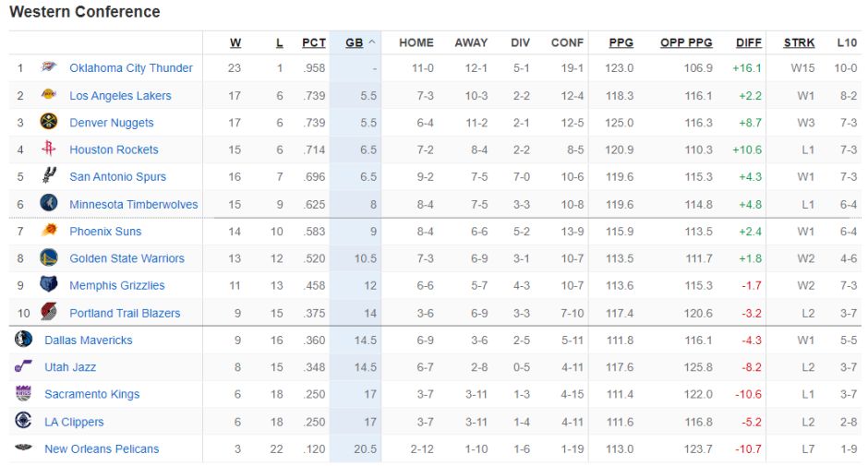Sort by the DIFF column header
The height and width of the screenshot is (466, 868).
749,42
